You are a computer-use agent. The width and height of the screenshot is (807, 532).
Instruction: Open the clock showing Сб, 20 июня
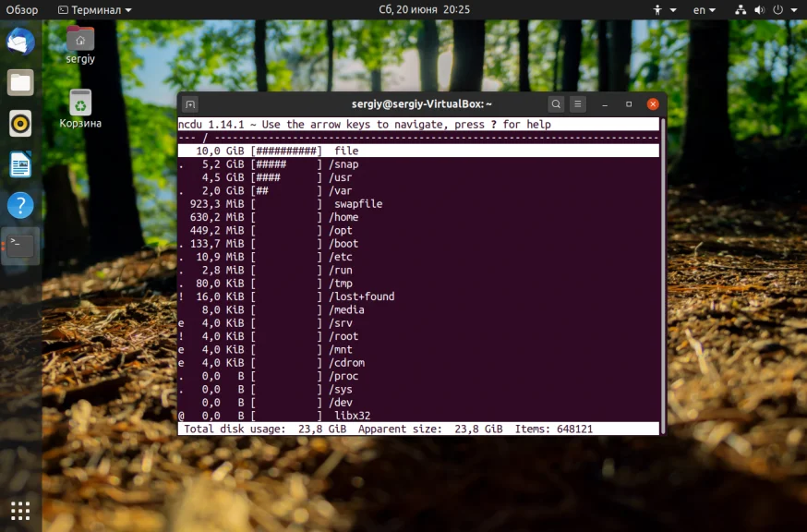pos(424,10)
